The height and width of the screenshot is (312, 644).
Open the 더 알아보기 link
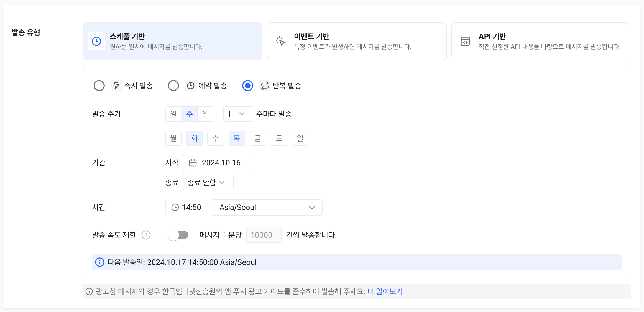click(x=385, y=291)
